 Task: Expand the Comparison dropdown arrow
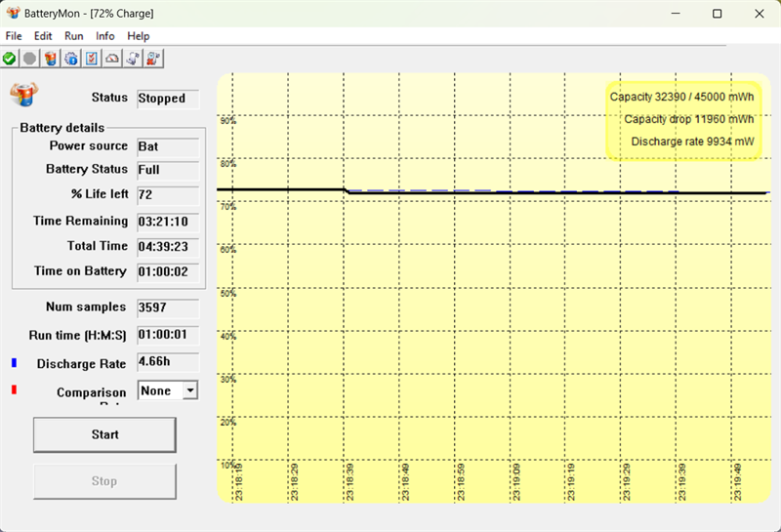(x=190, y=390)
